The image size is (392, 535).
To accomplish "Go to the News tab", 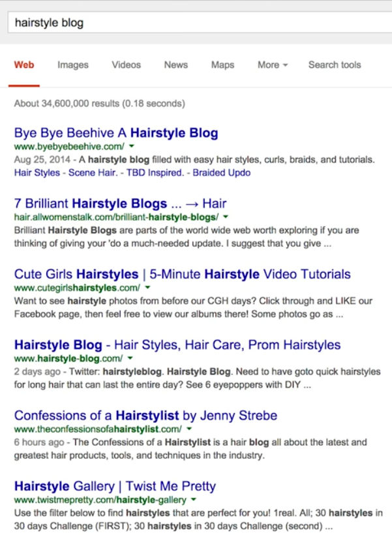I will tap(175, 65).
